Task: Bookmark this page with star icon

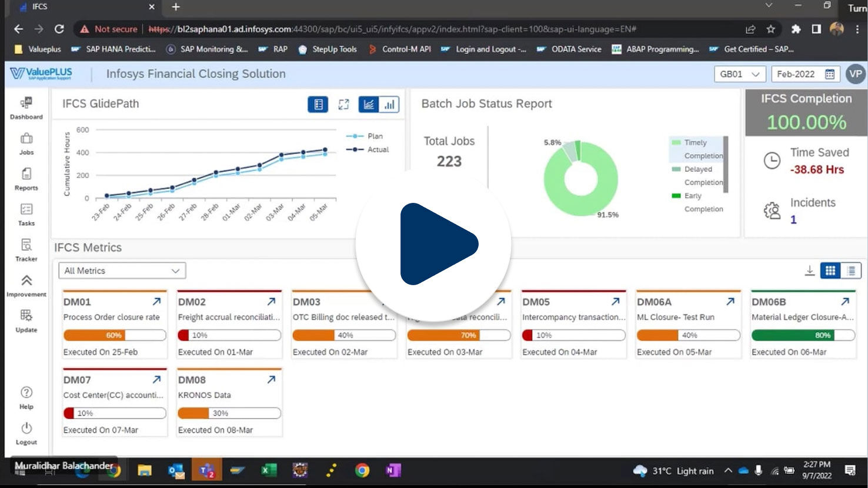Action: point(770,29)
